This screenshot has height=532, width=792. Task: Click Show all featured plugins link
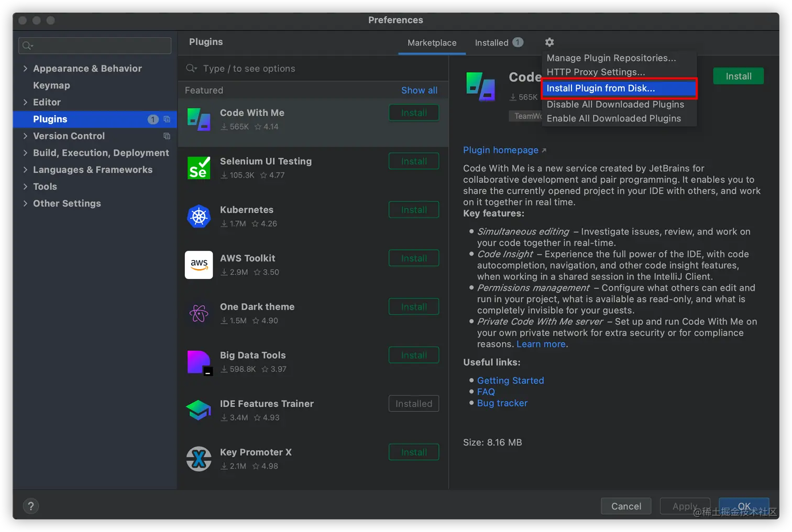[419, 91]
